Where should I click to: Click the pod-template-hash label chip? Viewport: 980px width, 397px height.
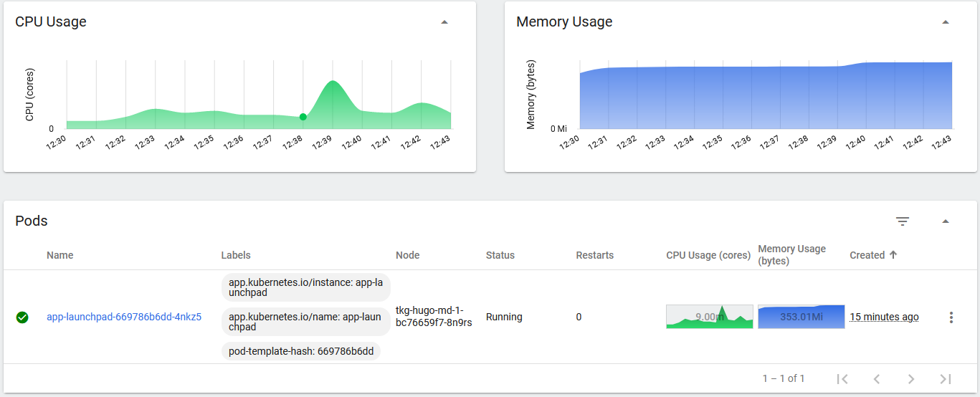coord(301,351)
